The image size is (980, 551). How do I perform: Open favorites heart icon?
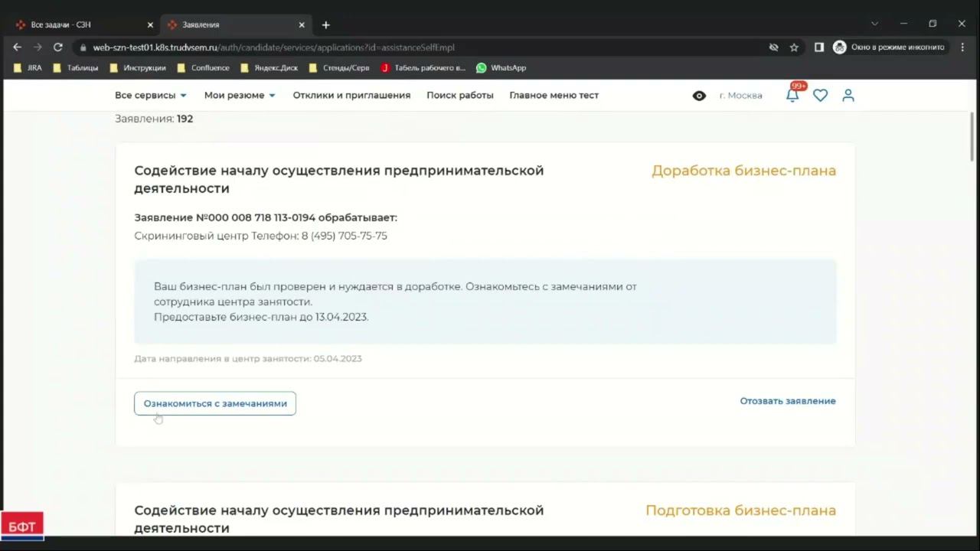click(820, 96)
